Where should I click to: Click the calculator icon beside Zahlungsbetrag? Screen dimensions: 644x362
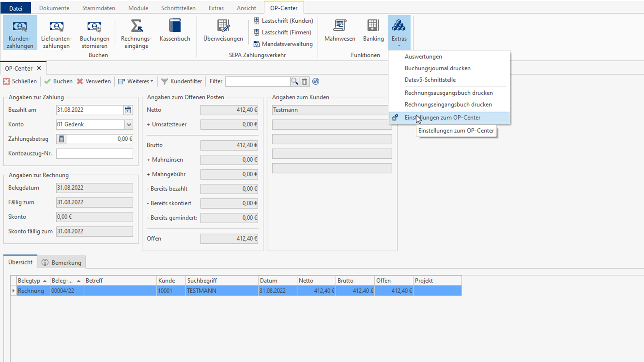[x=61, y=139]
